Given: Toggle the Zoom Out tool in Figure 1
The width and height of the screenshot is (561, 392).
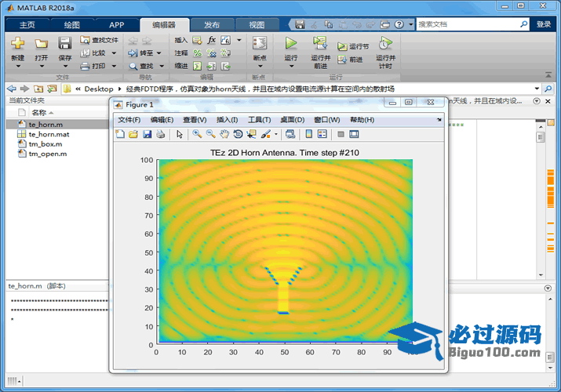Looking at the screenshot, I should click(x=210, y=134).
